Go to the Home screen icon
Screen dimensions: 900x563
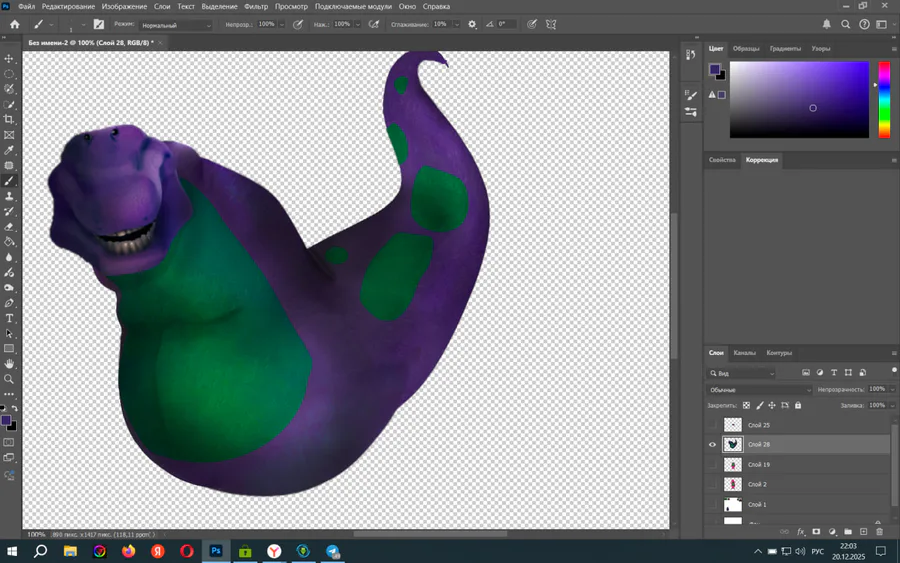pos(15,24)
